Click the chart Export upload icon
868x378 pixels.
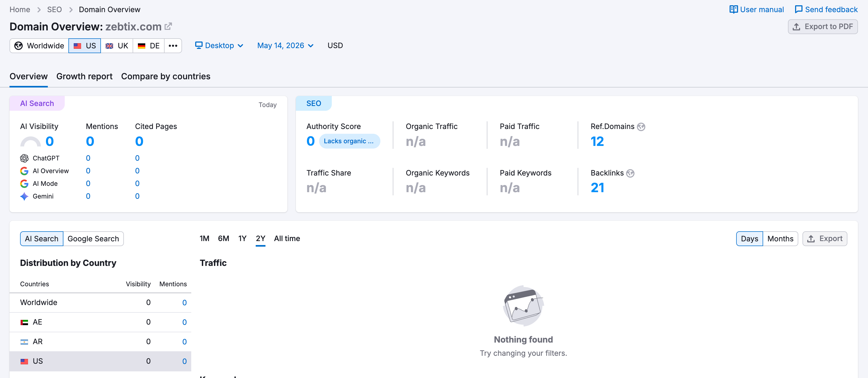click(811, 239)
